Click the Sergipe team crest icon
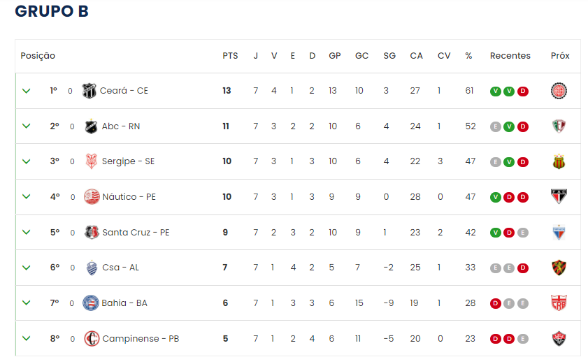The height and width of the screenshot is (364, 588). pyautogui.click(x=91, y=161)
